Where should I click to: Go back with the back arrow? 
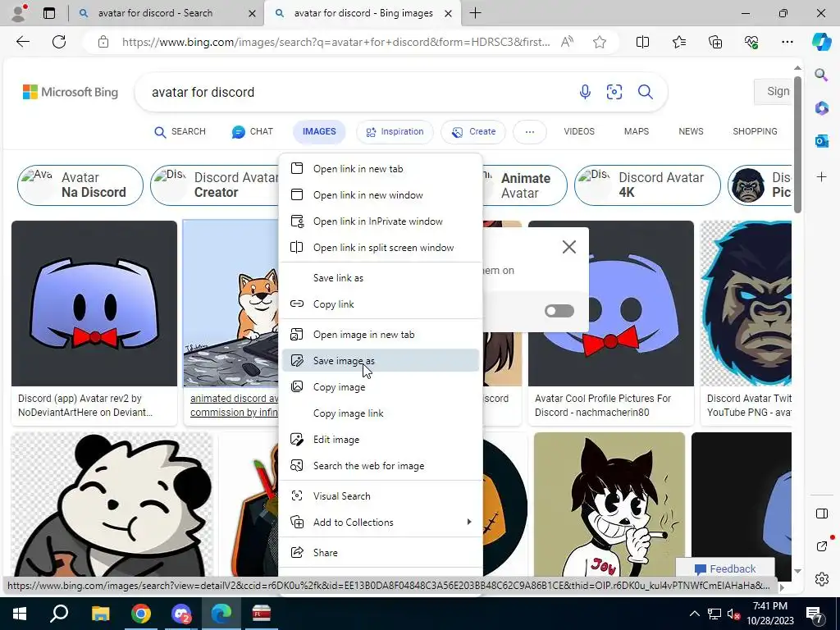click(x=22, y=42)
